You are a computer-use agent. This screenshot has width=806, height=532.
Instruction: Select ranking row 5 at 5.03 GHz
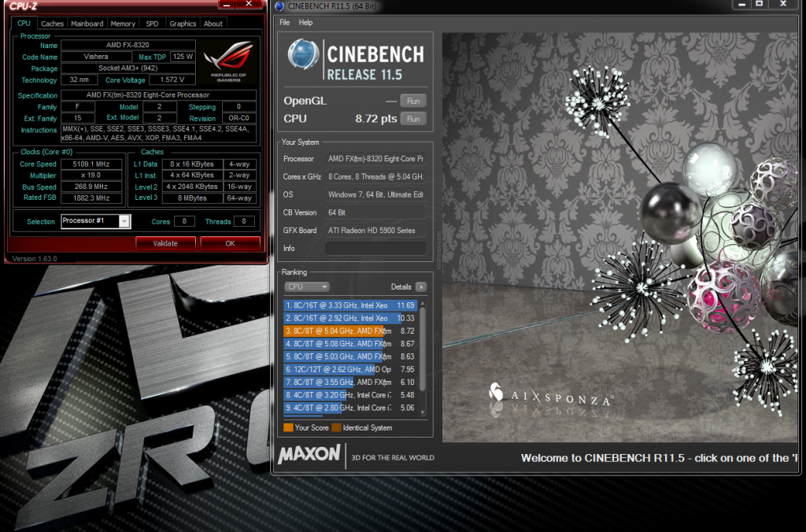coord(351,357)
